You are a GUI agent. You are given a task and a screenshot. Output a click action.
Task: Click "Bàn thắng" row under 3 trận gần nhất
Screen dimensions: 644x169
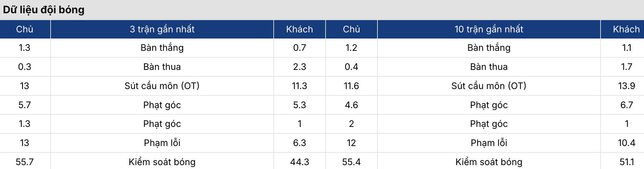tap(162, 48)
